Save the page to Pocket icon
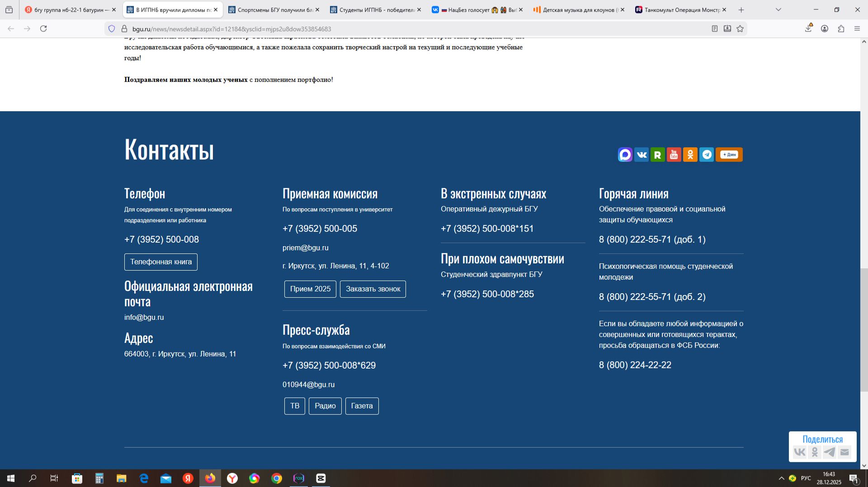The width and height of the screenshot is (868, 487). (x=727, y=28)
